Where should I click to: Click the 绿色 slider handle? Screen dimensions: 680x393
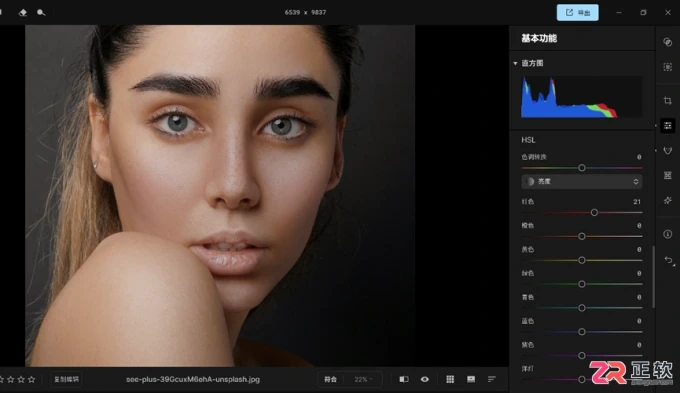point(582,284)
